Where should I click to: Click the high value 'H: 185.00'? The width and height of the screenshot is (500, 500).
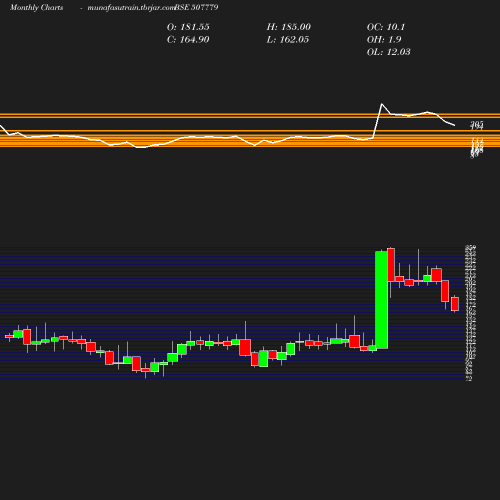click(289, 27)
